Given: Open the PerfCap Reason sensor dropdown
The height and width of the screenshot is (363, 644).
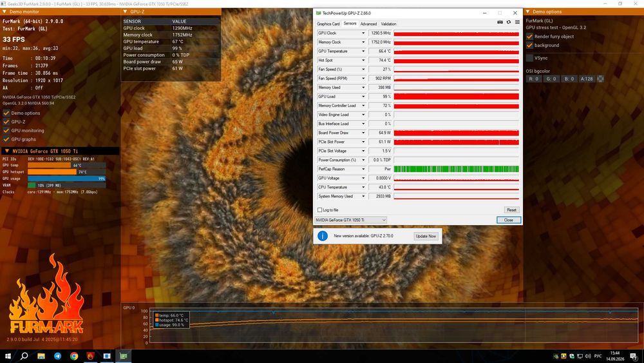Looking at the screenshot, I should click(363, 169).
